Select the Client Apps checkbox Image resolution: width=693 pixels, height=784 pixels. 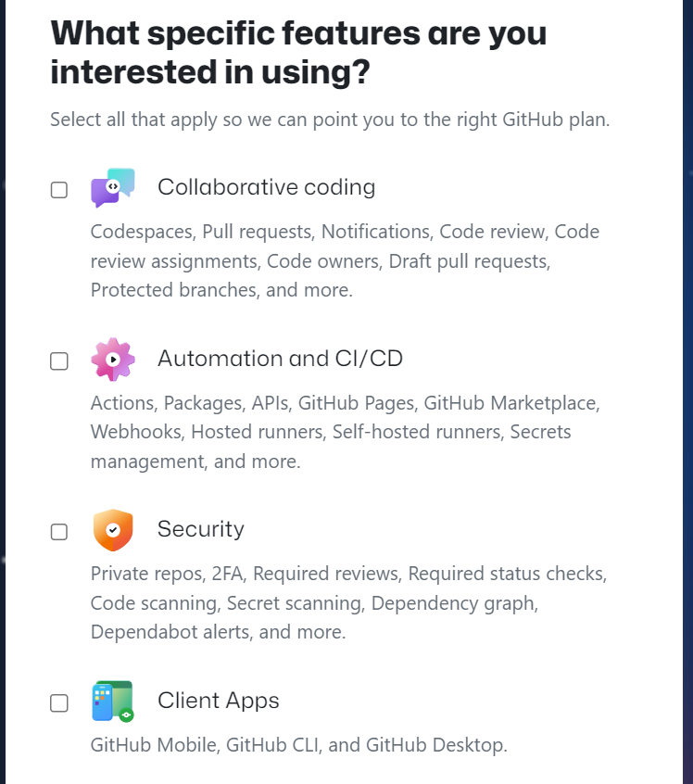[59, 702]
